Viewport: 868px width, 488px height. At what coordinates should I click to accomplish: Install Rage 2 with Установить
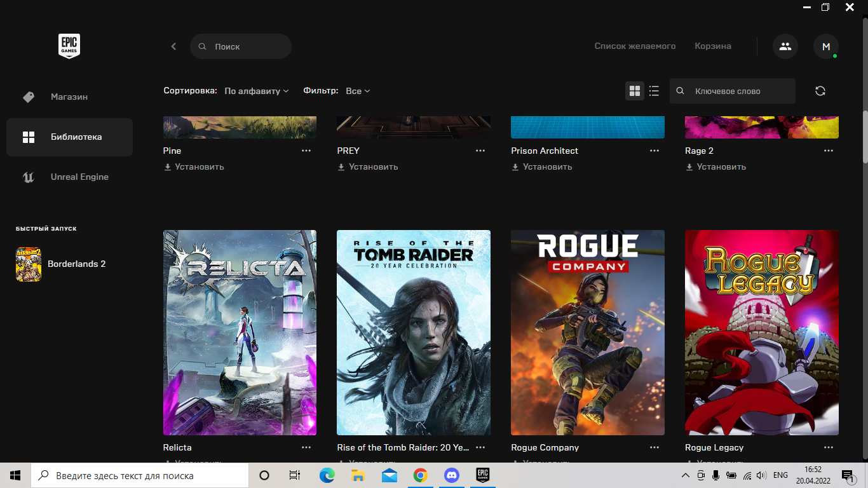pyautogui.click(x=716, y=166)
